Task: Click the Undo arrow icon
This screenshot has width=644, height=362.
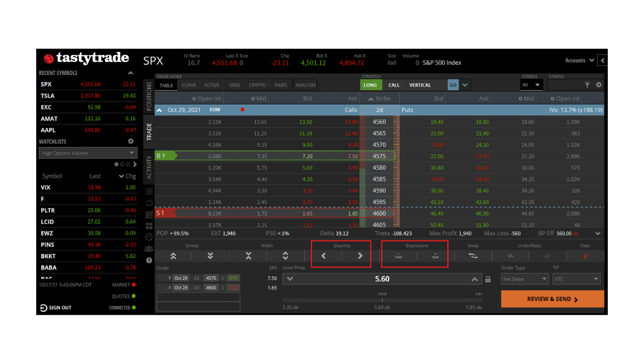Action: [x=511, y=256]
